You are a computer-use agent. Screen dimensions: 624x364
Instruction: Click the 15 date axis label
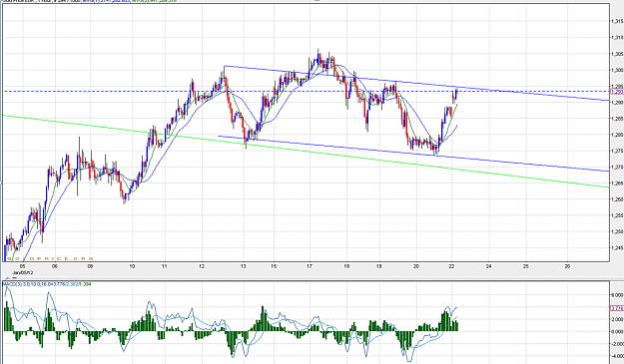(x=274, y=266)
